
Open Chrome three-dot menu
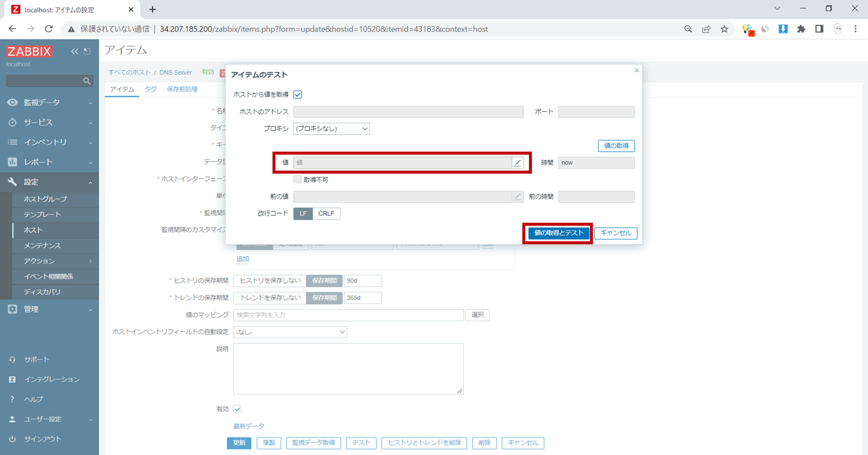pos(856,29)
